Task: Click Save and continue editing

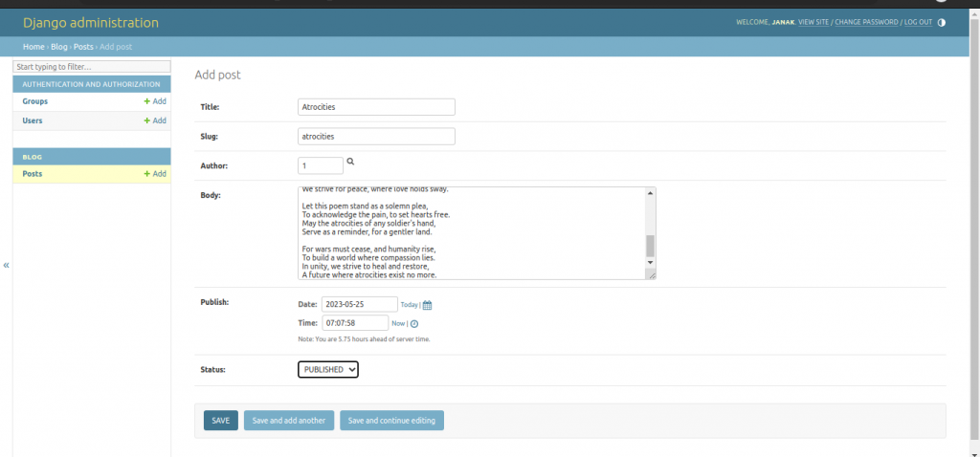Action: [391, 420]
